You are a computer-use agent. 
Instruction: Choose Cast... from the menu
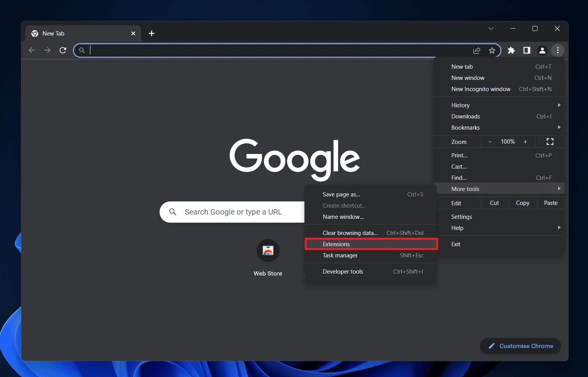pos(499,167)
